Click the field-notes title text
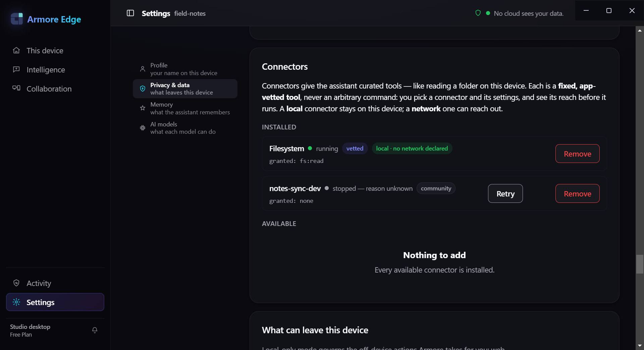Screen dimensions: 644x350 click(190, 13)
